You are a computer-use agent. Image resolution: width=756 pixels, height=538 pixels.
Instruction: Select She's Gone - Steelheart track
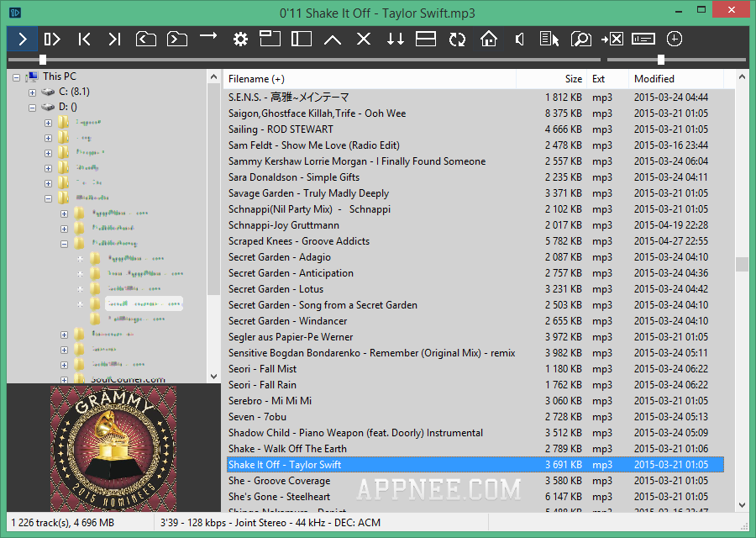coord(475,497)
